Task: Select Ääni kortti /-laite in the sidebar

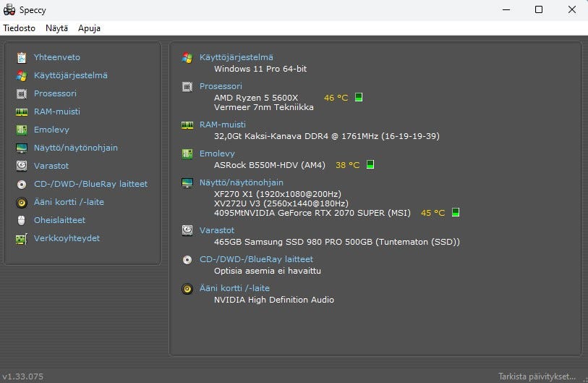Action: point(69,202)
